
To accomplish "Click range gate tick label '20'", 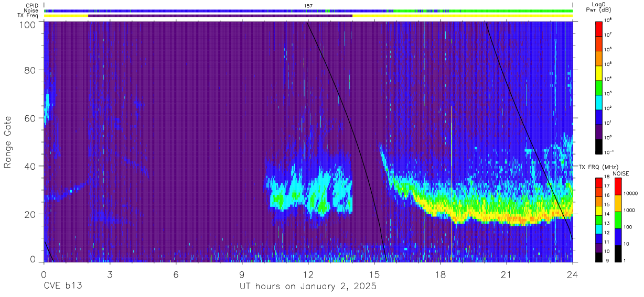I will click(31, 214).
